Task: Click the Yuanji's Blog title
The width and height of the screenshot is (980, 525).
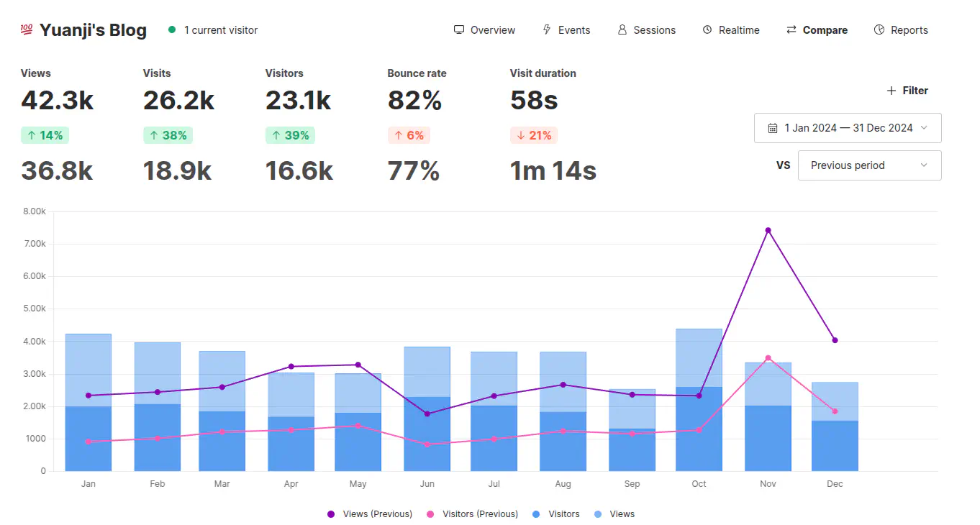Action: pos(93,30)
